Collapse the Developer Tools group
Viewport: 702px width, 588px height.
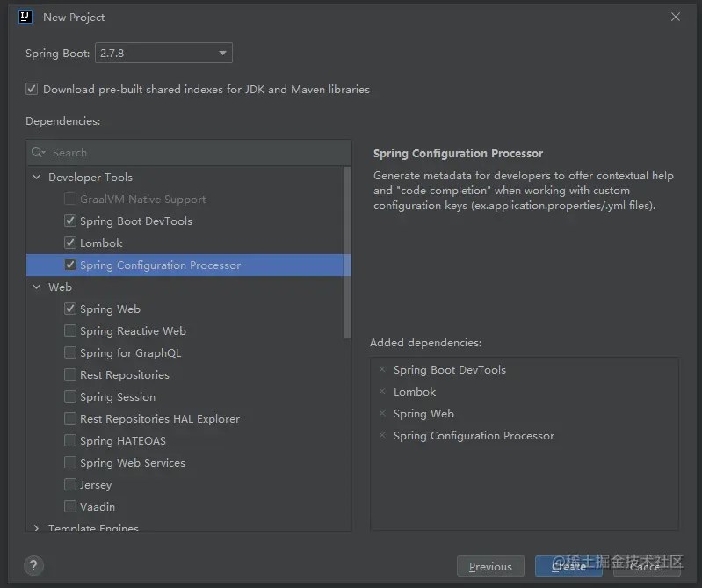point(37,177)
